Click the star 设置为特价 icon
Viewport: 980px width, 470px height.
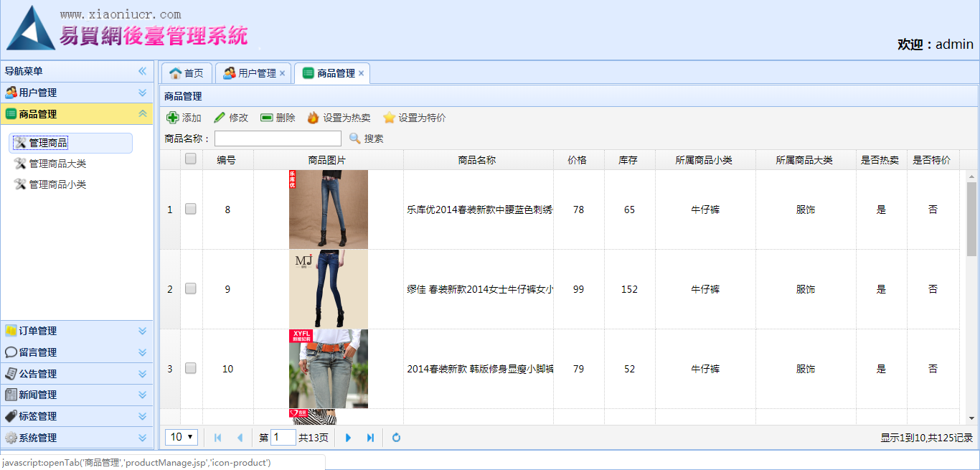pyautogui.click(x=389, y=118)
